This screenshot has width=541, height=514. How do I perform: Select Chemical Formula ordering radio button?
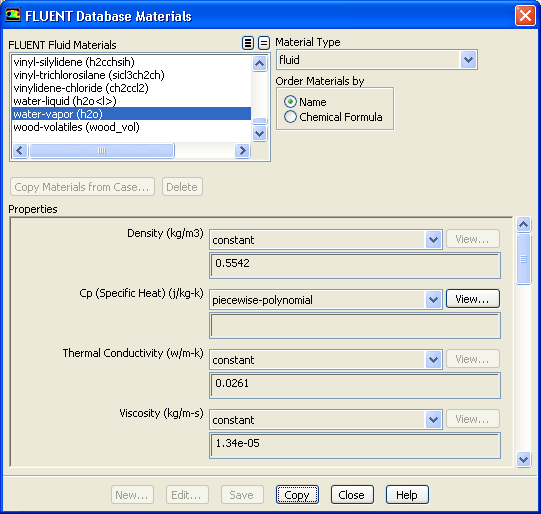(x=290, y=117)
